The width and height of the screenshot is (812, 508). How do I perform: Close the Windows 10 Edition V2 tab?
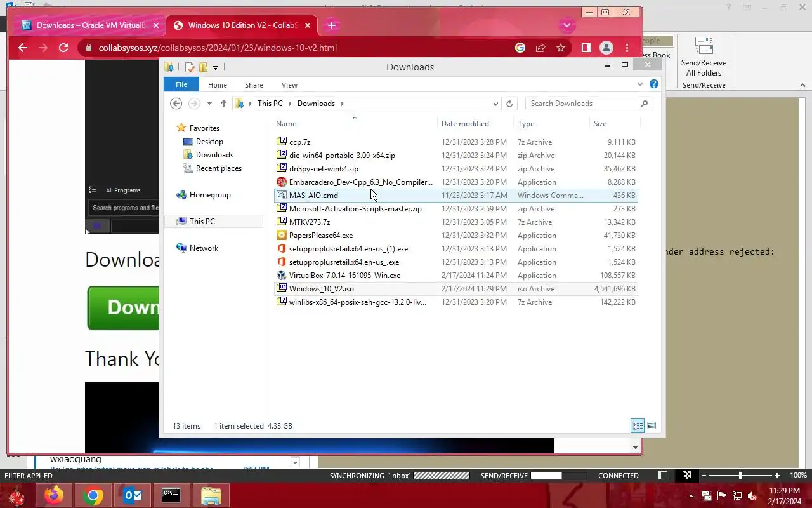(x=308, y=25)
